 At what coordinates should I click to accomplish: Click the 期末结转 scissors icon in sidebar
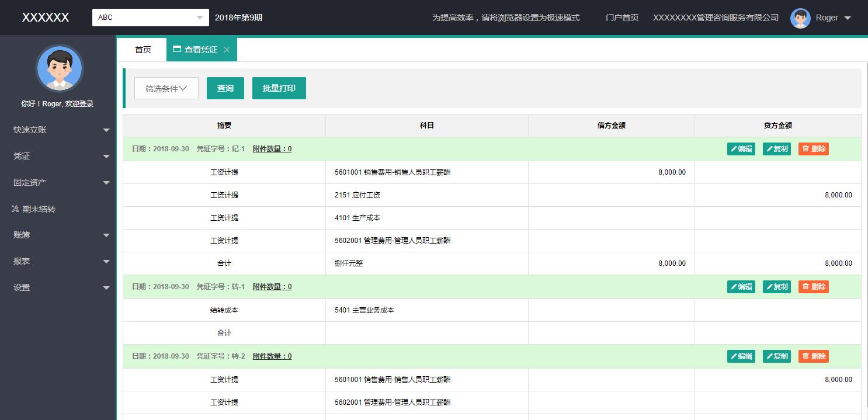pos(16,209)
